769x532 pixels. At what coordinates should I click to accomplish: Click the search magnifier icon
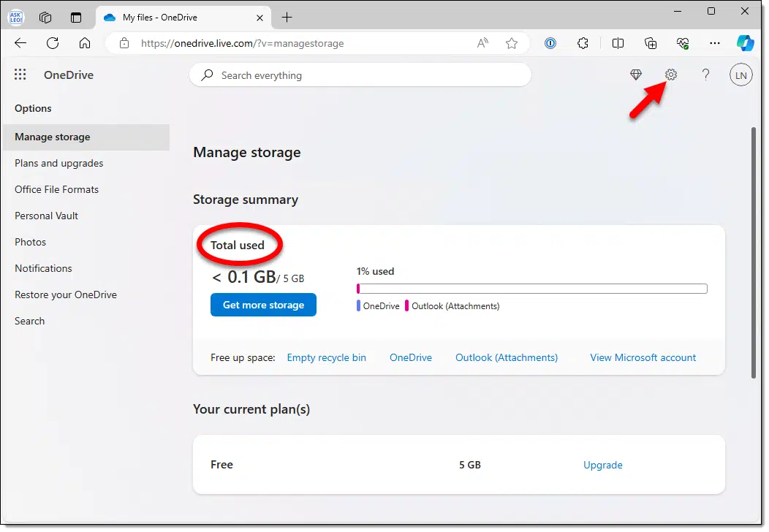click(x=207, y=75)
